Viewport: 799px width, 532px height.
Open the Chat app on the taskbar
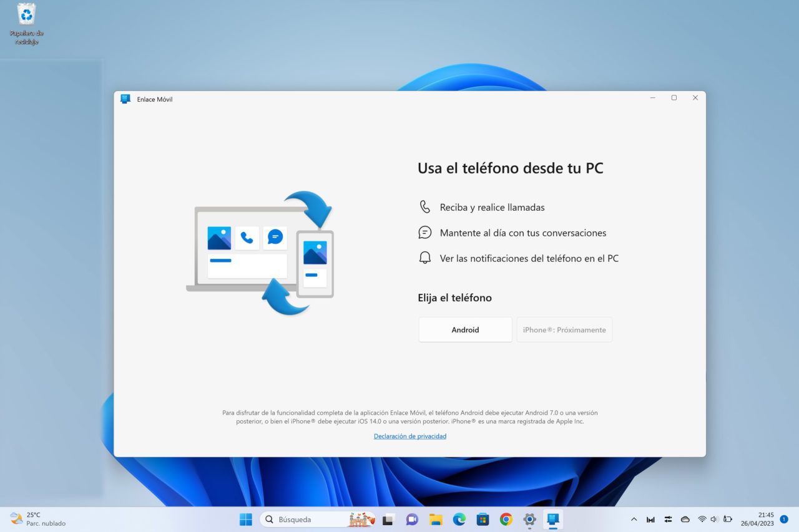click(412, 519)
